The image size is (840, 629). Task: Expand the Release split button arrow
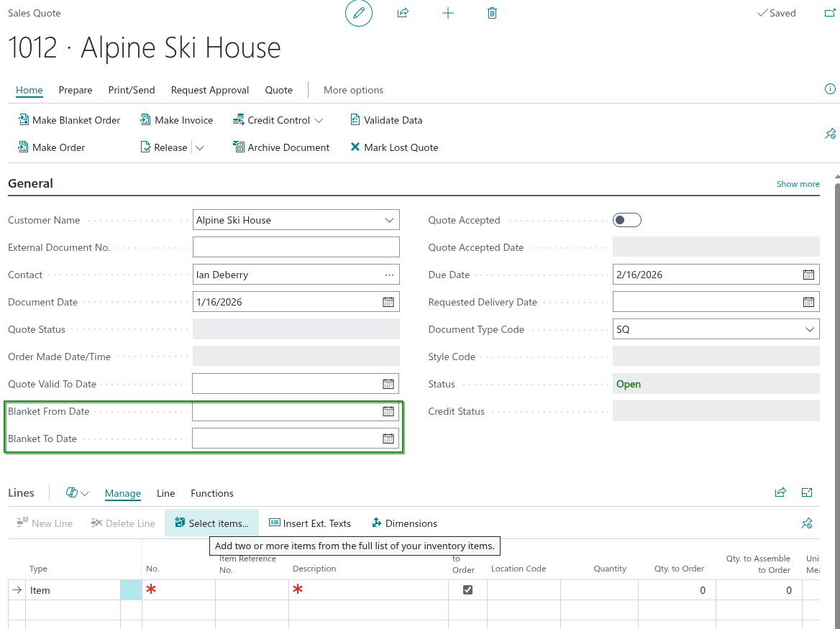tap(200, 147)
